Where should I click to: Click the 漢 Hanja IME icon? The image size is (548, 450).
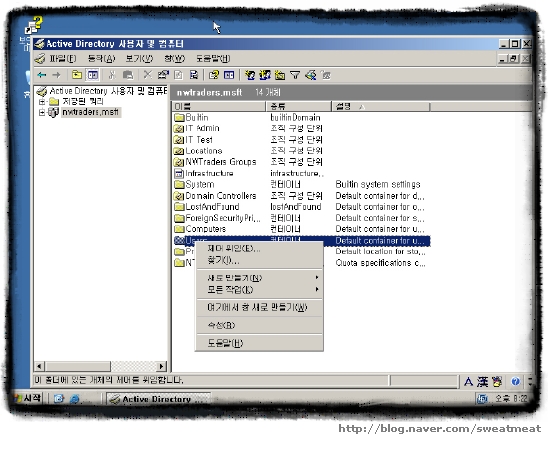(x=482, y=382)
